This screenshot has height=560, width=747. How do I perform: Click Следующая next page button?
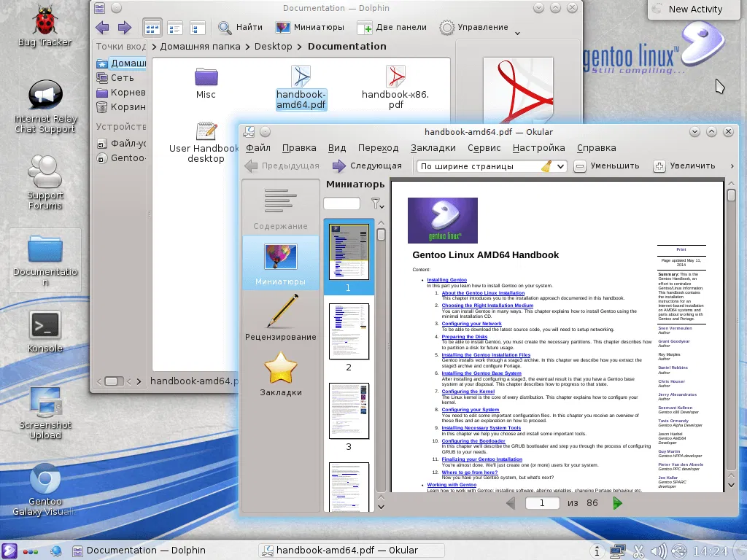[x=368, y=166]
